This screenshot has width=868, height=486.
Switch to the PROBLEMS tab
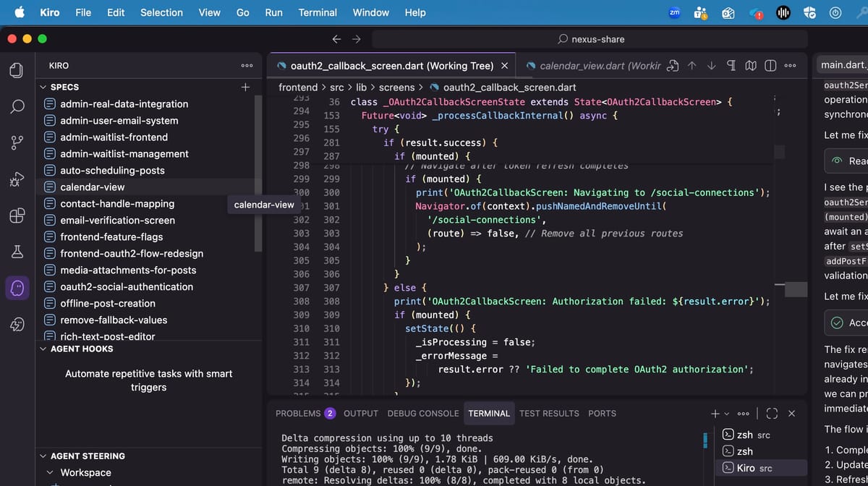tap(299, 413)
